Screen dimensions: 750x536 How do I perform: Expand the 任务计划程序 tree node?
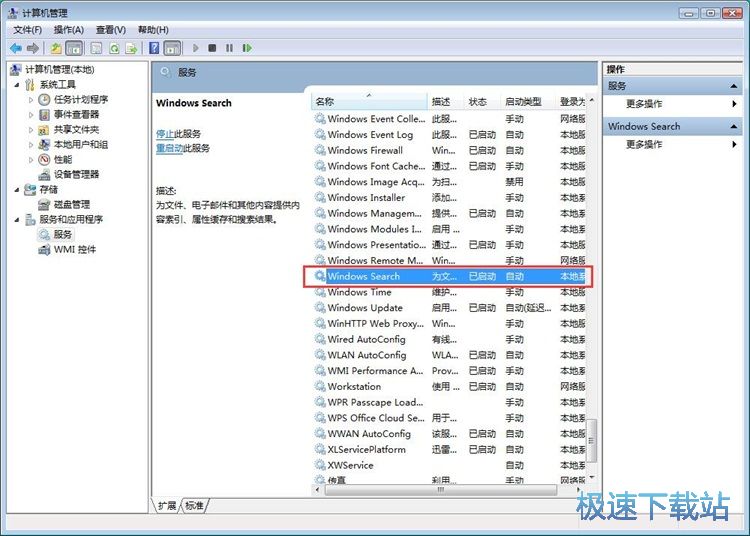tap(31, 100)
